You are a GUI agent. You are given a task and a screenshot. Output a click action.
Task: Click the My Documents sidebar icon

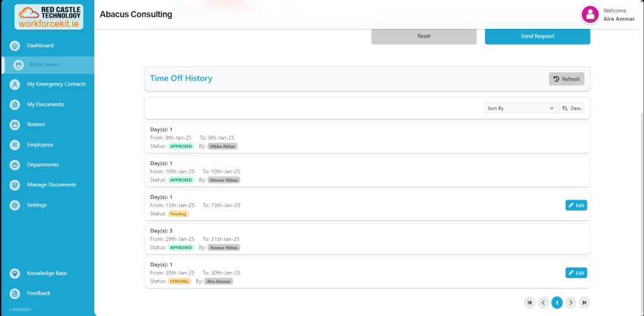coord(15,104)
